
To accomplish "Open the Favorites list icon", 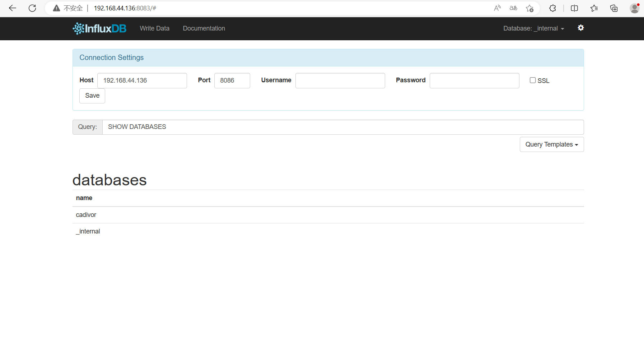I will (594, 8).
